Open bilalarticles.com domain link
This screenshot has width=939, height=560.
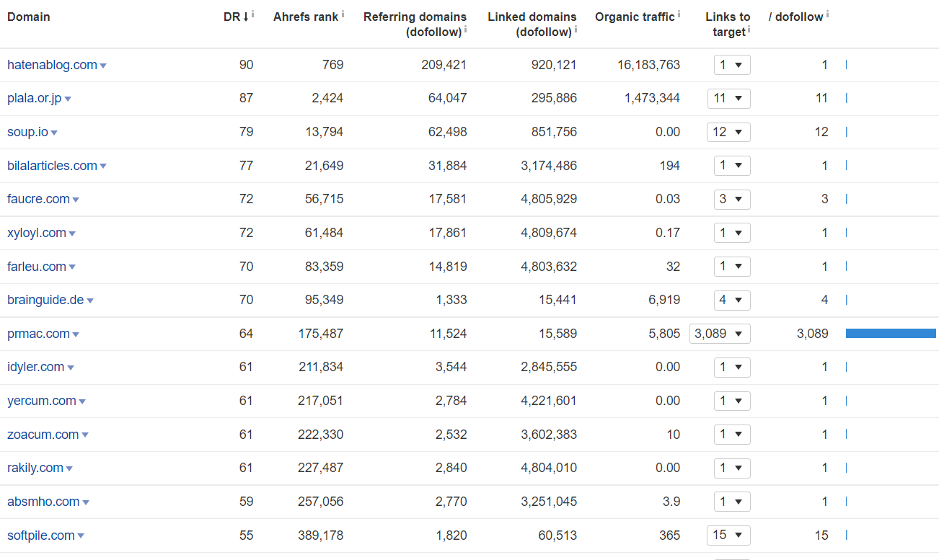pyautogui.click(x=52, y=166)
